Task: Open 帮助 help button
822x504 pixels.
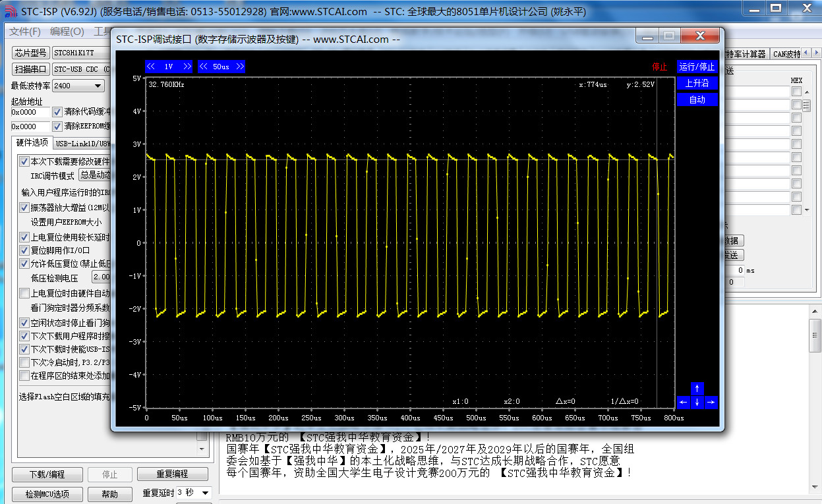Action: click(x=110, y=494)
